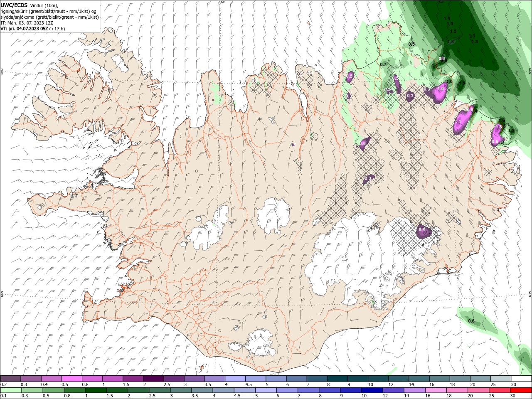
Task: Click the 'slydda/snjókoma' legend description line
Action: pyautogui.click(x=49, y=17)
